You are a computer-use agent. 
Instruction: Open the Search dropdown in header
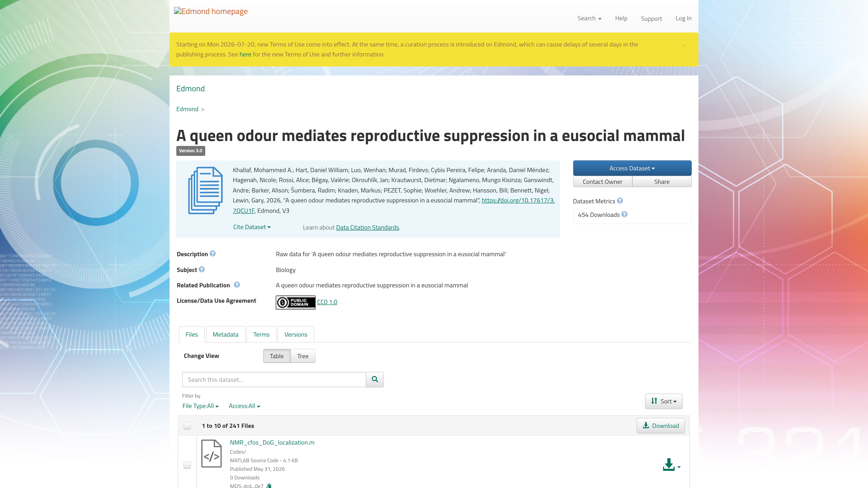coord(589,18)
